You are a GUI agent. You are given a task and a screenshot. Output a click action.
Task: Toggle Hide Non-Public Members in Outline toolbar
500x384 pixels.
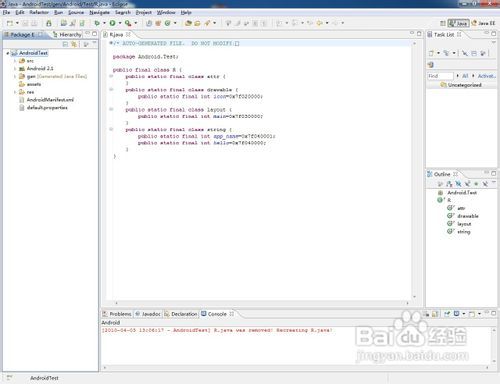point(476,184)
